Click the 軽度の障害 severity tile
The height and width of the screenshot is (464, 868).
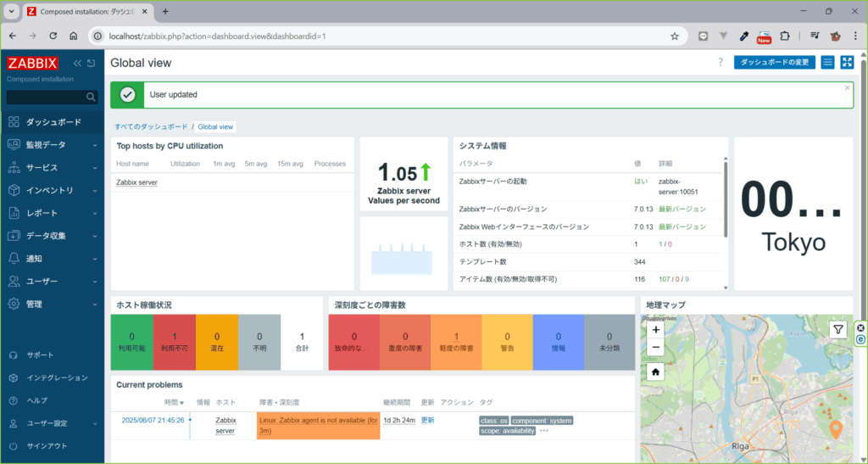point(456,342)
